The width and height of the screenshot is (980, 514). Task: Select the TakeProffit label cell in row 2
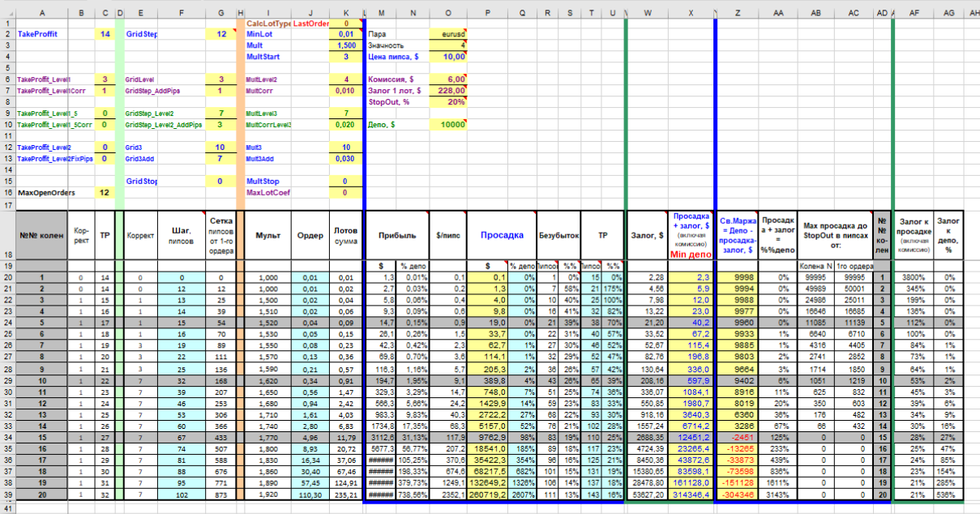[x=41, y=35]
